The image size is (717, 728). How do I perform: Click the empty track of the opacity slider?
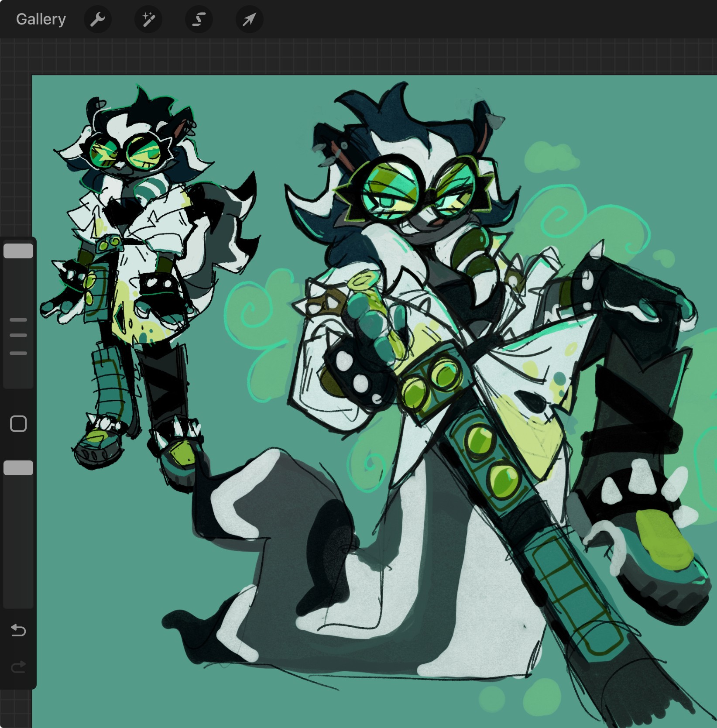pos(18,546)
